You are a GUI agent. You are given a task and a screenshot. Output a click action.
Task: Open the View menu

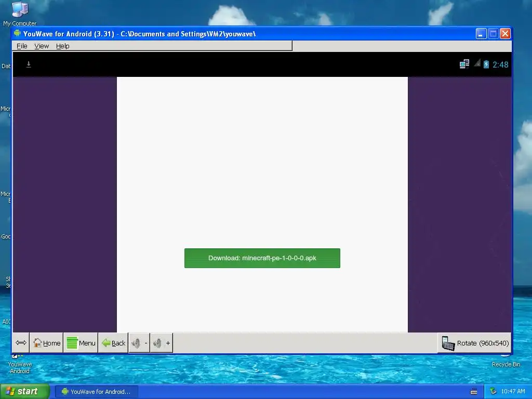coord(42,46)
